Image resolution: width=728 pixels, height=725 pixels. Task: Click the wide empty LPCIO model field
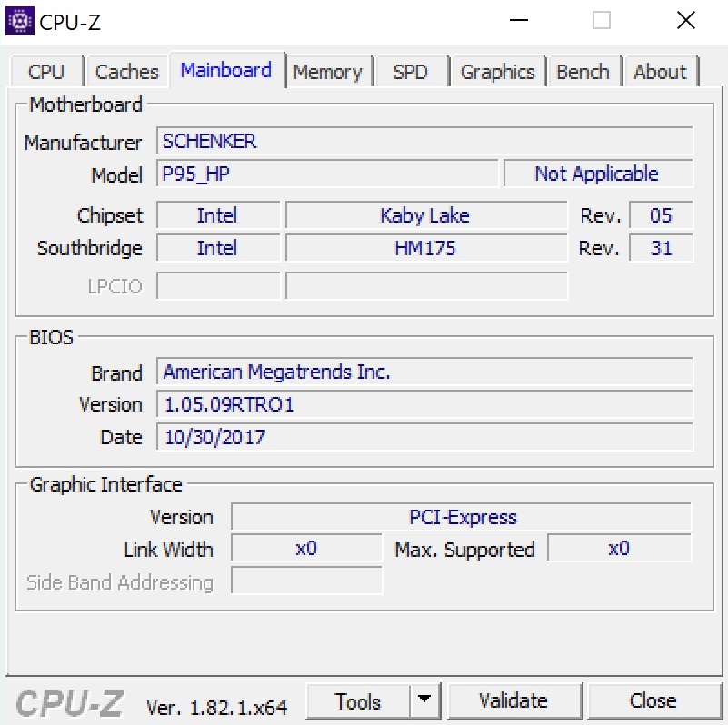click(x=426, y=286)
